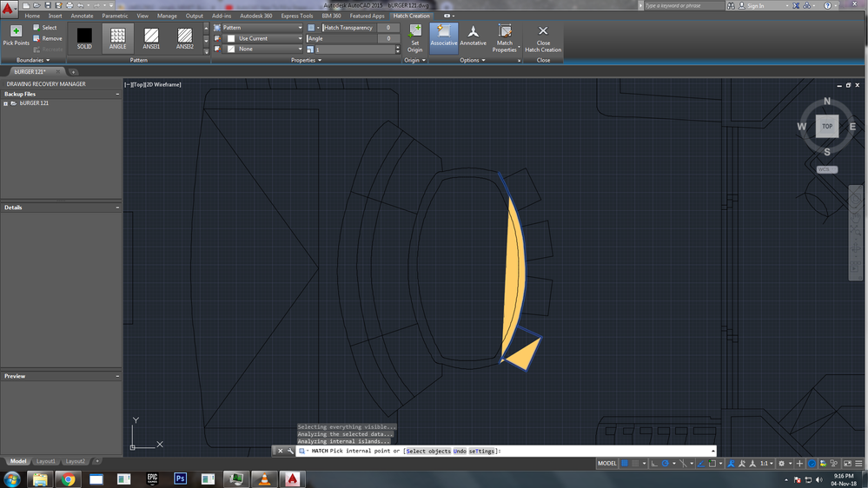
Task: Toggle Ortho mode in status bar
Action: 654,463
